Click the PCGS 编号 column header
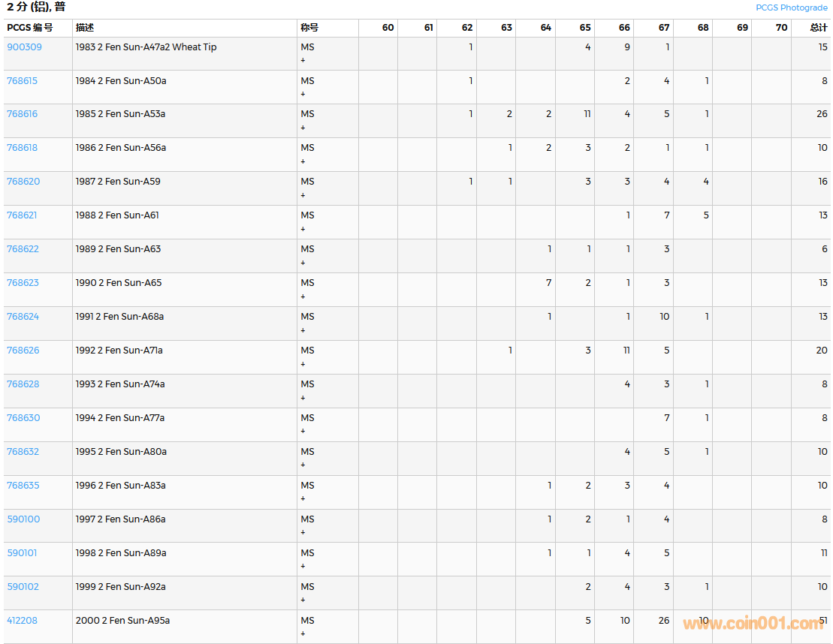Image resolution: width=833 pixels, height=644 pixels. coord(30,28)
